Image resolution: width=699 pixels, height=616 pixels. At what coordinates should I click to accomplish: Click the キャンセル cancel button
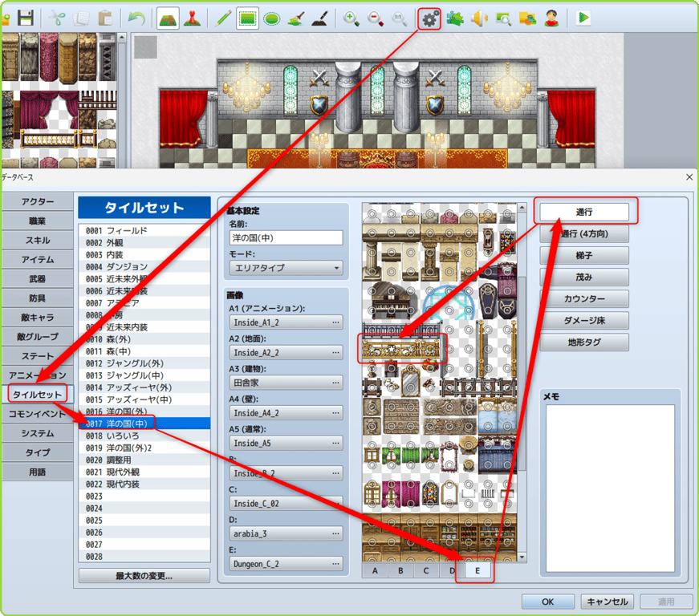tap(608, 602)
